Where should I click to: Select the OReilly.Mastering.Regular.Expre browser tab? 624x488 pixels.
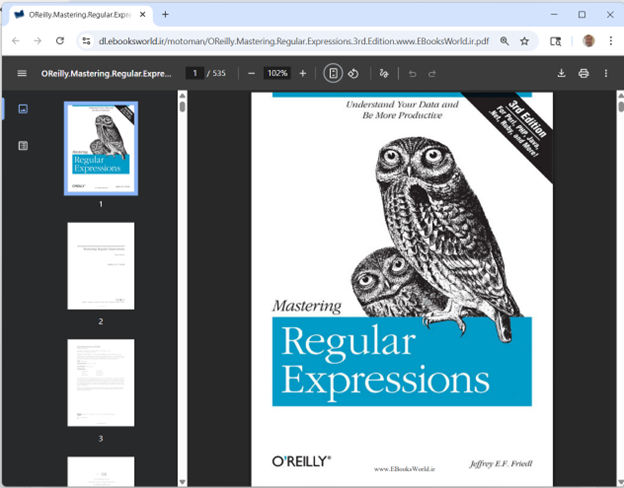click(80, 15)
